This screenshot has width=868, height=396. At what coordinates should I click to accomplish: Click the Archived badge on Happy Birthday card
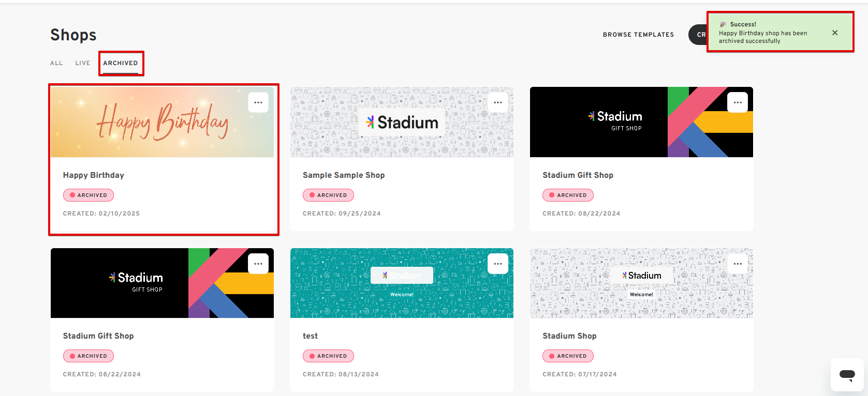[x=89, y=195]
